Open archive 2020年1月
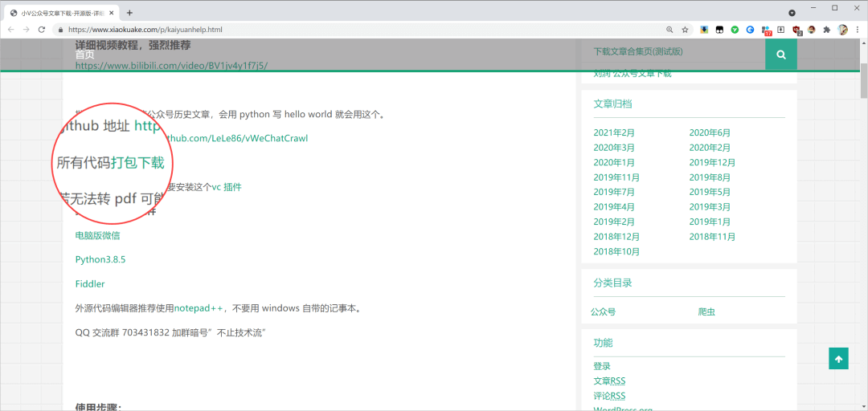The width and height of the screenshot is (868, 411). [x=614, y=163]
